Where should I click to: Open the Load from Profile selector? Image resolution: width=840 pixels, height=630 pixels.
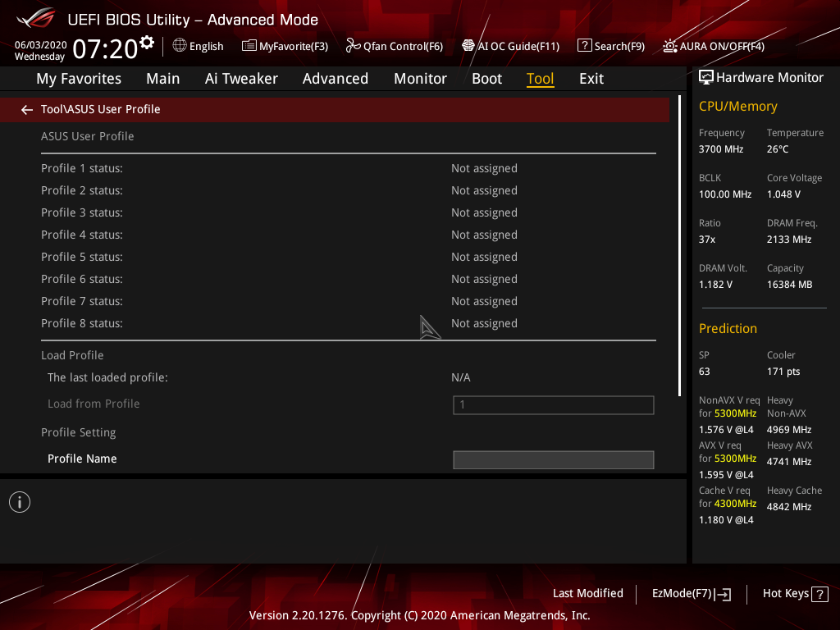(x=553, y=404)
